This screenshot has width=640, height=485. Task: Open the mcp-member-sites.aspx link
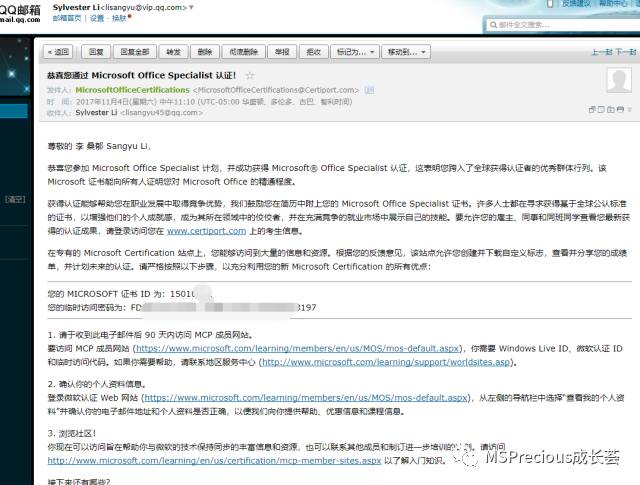click(214, 461)
